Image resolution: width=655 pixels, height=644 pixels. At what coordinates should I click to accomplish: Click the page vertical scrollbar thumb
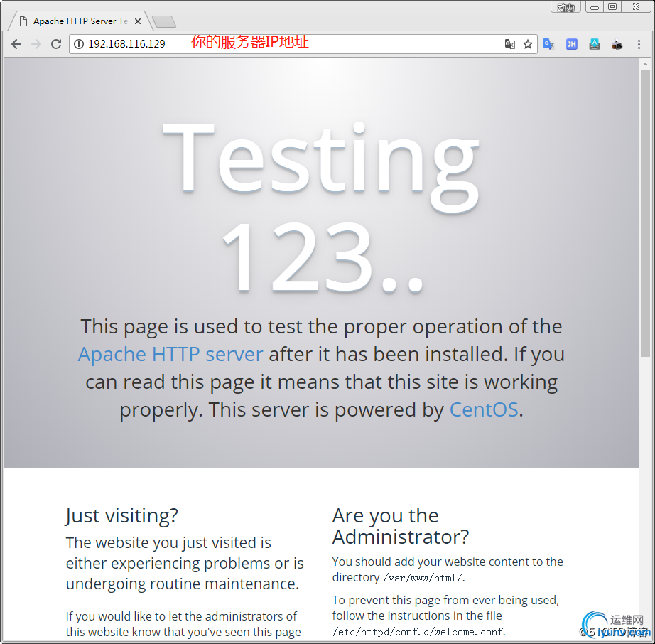point(645,213)
